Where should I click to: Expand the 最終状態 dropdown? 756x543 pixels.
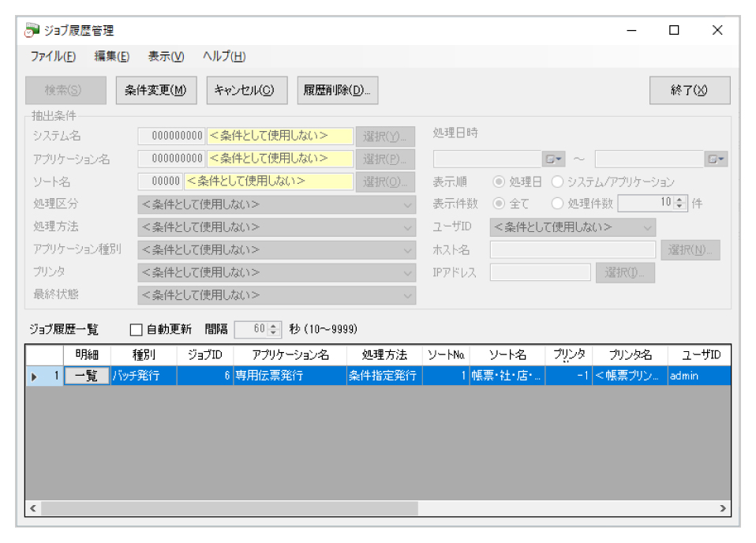point(407,295)
